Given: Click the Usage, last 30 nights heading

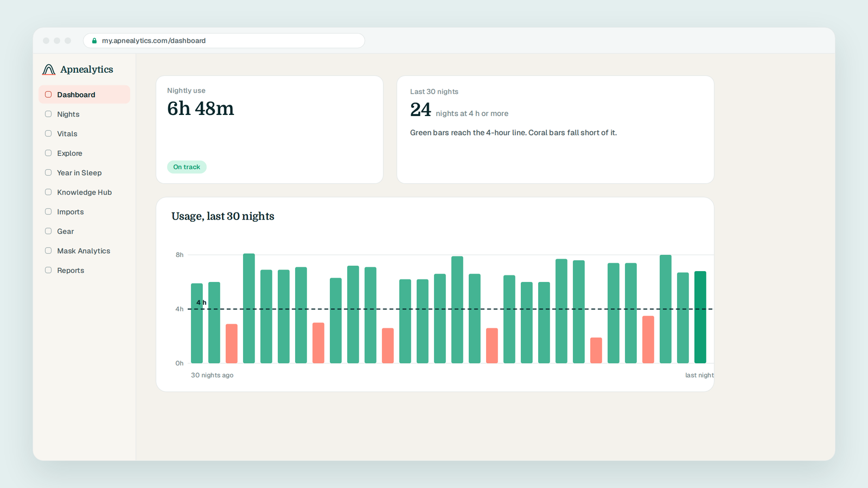Looking at the screenshot, I should click(x=223, y=216).
